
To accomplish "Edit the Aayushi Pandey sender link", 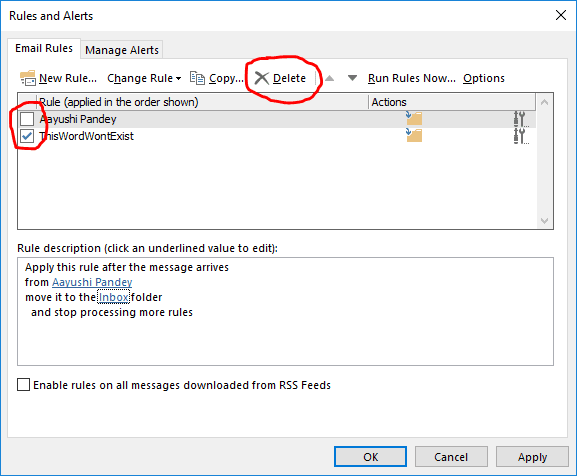I will pyautogui.click(x=92, y=282).
